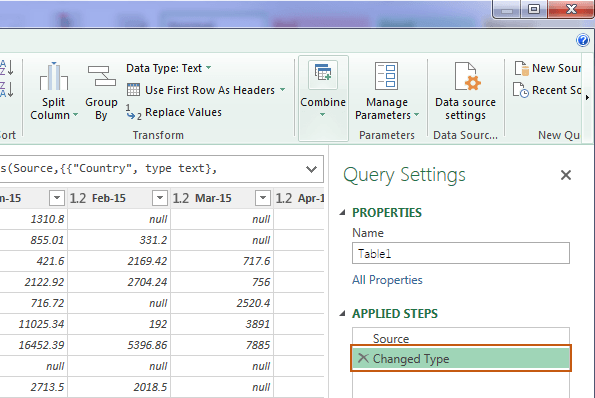Open the Split Column tool
595x398 pixels.
54,91
